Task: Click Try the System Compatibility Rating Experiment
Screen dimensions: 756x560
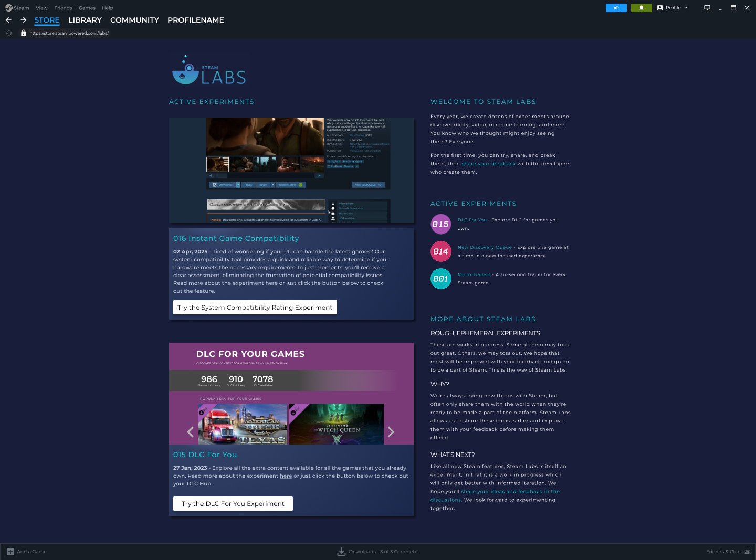Action: 255,308
